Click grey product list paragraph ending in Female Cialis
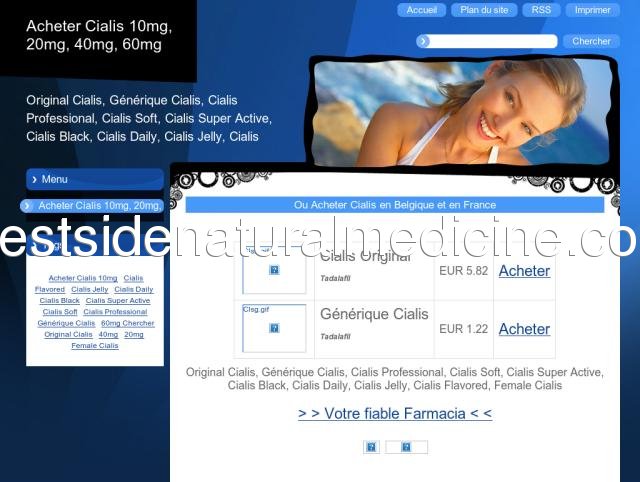The image size is (640, 482). point(395,379)
